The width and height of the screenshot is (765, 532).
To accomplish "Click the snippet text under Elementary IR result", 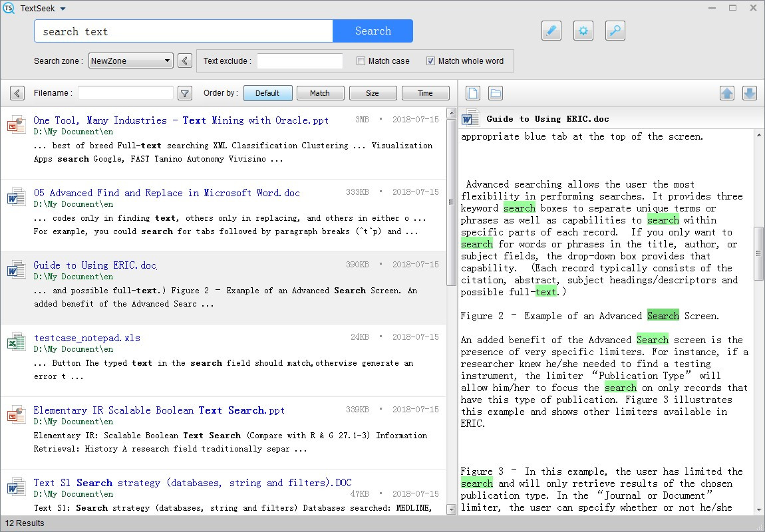I will (x=230, y=442).
